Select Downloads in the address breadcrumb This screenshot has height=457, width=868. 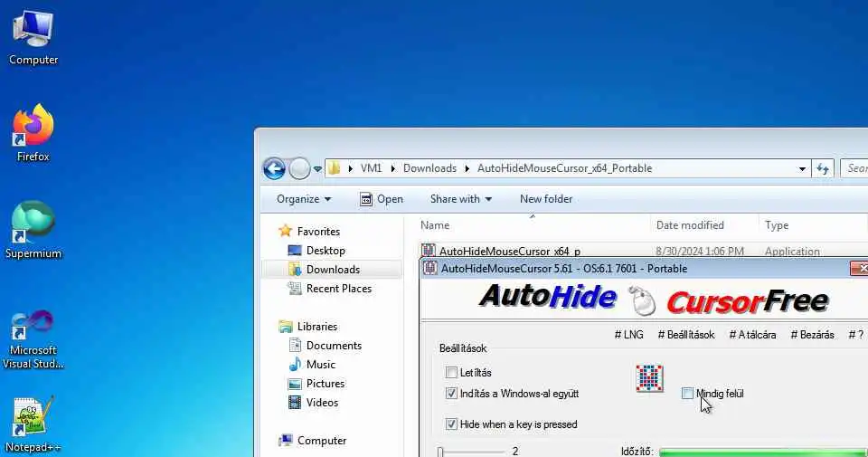(429, 168)
